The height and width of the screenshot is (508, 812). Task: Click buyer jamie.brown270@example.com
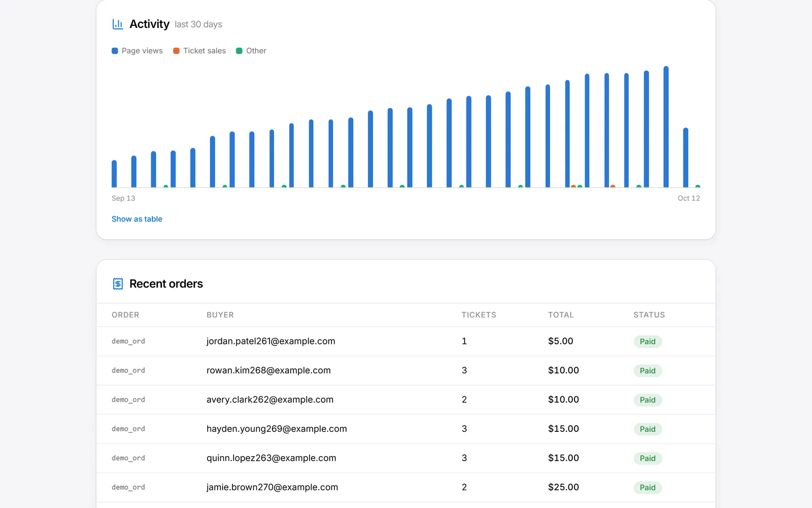pyautogui.click(x=272, y=487)
